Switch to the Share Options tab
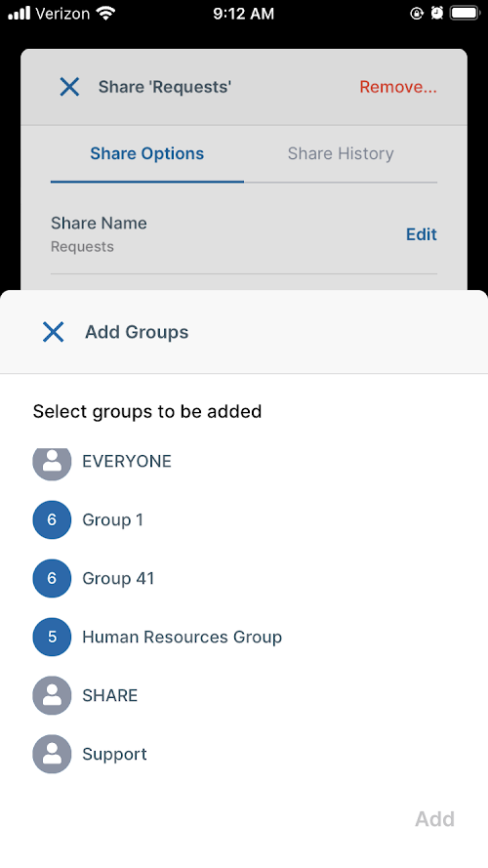488x868 pixels. tap(147, 154)
